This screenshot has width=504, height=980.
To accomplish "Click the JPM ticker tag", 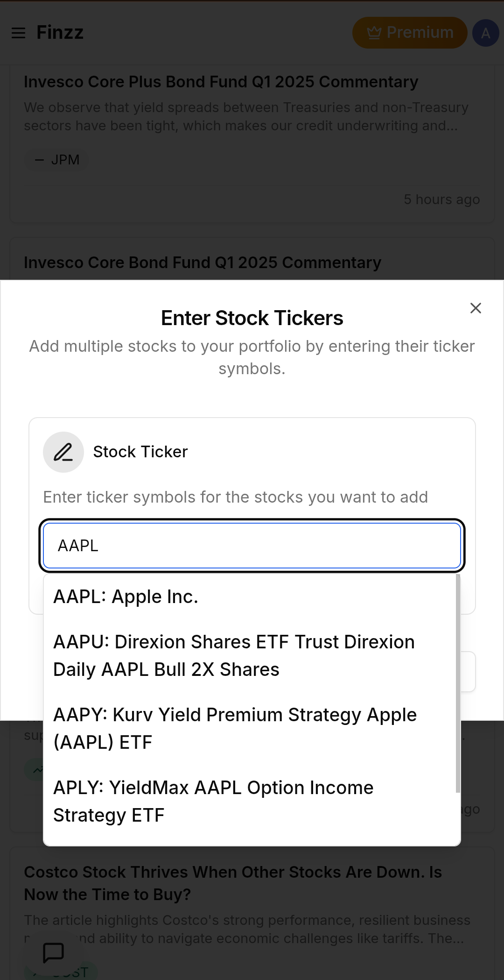I will tap(57, 160).
